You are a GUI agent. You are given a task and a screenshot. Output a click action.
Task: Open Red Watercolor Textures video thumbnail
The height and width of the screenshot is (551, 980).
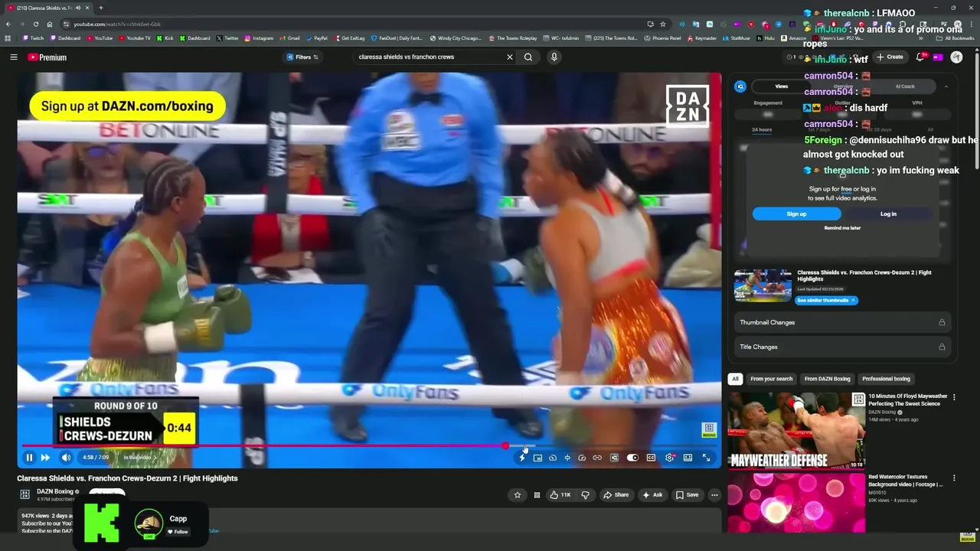click(796, 502)
